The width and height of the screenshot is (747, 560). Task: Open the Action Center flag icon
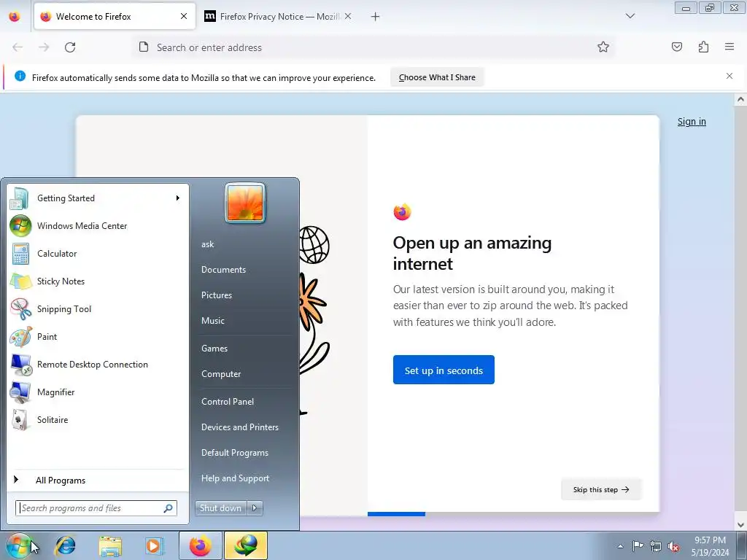coord(638,546)
